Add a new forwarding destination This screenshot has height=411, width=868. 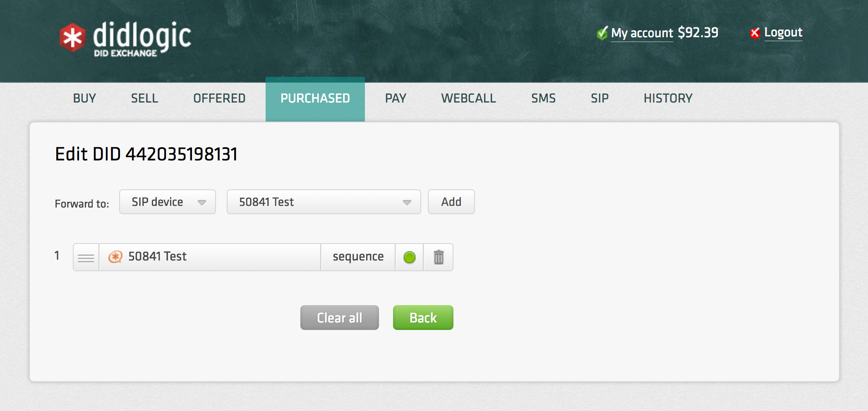pyautogui.click(x=451, y=202)
